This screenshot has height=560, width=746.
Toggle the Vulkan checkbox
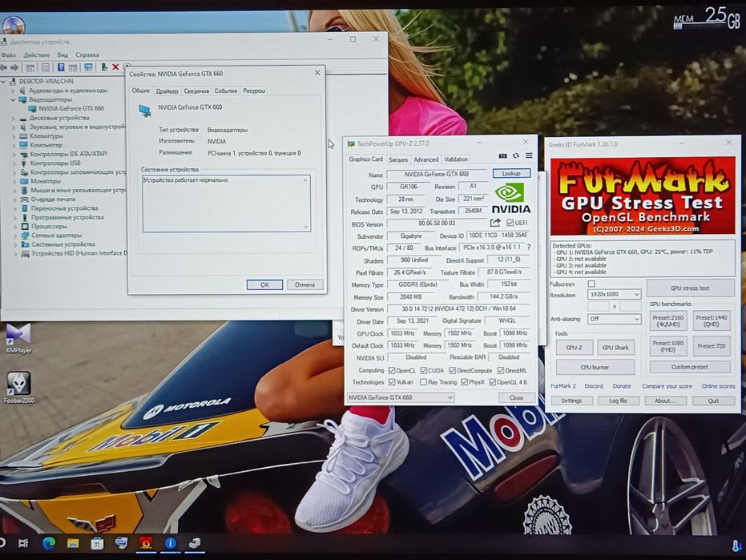coord(392,382)
